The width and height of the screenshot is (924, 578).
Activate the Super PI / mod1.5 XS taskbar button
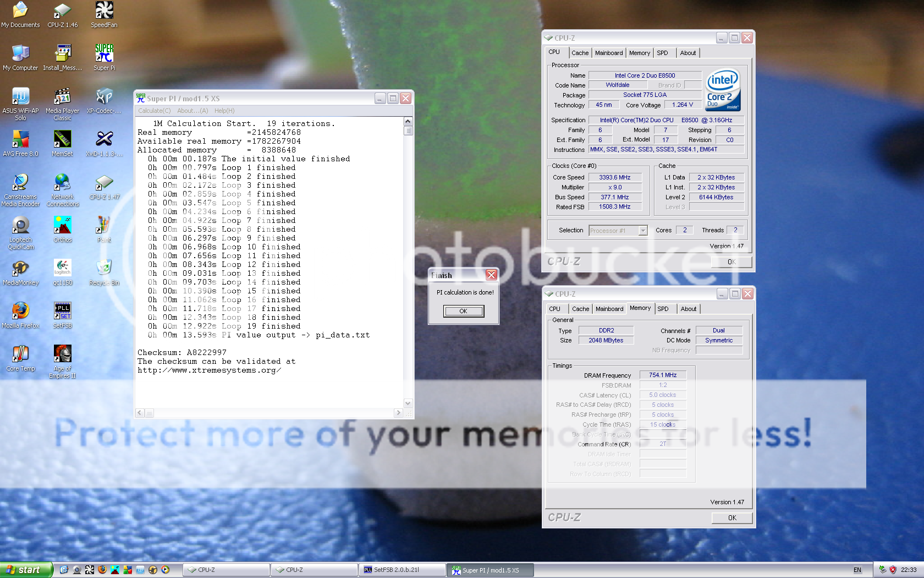pyautogui.click(x=491, y=570)
